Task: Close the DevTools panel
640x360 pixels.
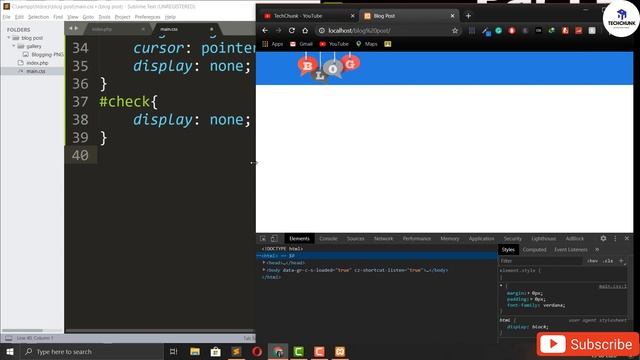Action: (627, 238)
